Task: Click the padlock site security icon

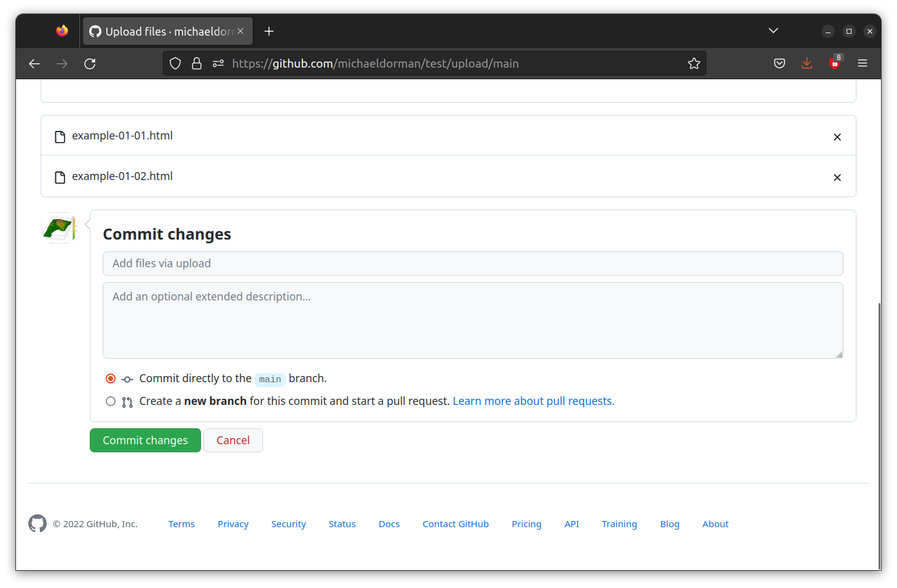Action: point(197,63)
